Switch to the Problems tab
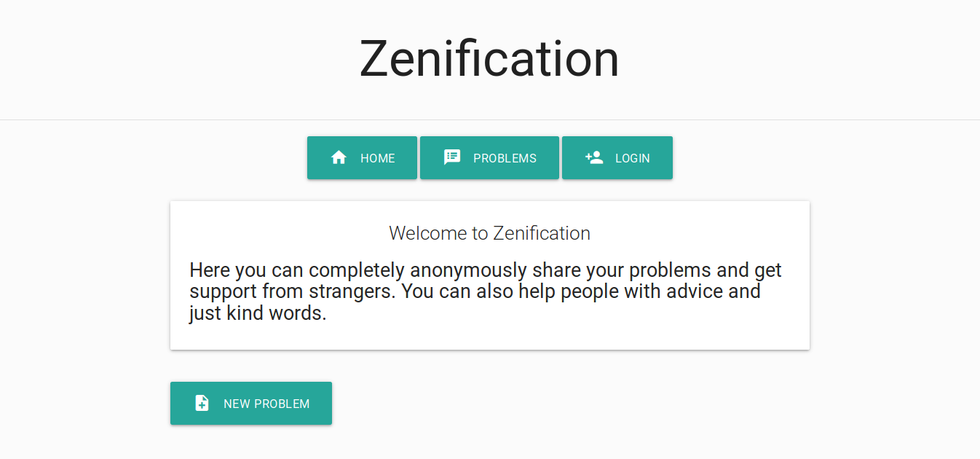 [x=489, y=157]
